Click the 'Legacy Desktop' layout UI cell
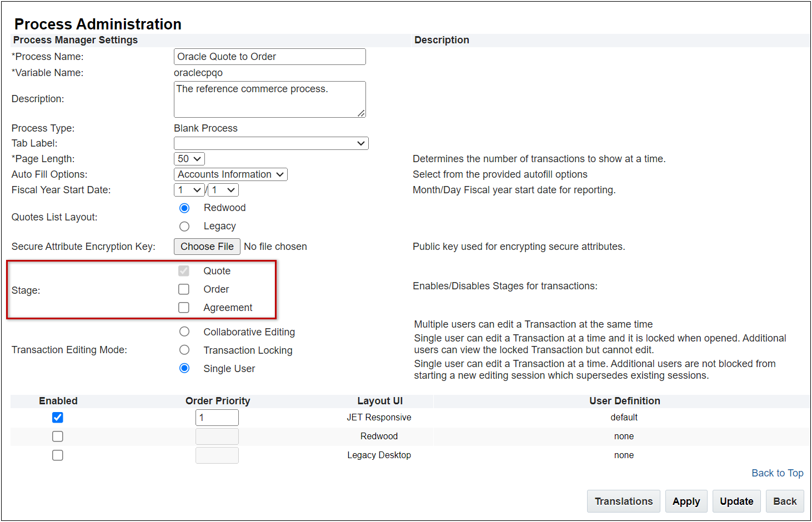The width and height of the screenshot is (812, 522). click(379, 455)
